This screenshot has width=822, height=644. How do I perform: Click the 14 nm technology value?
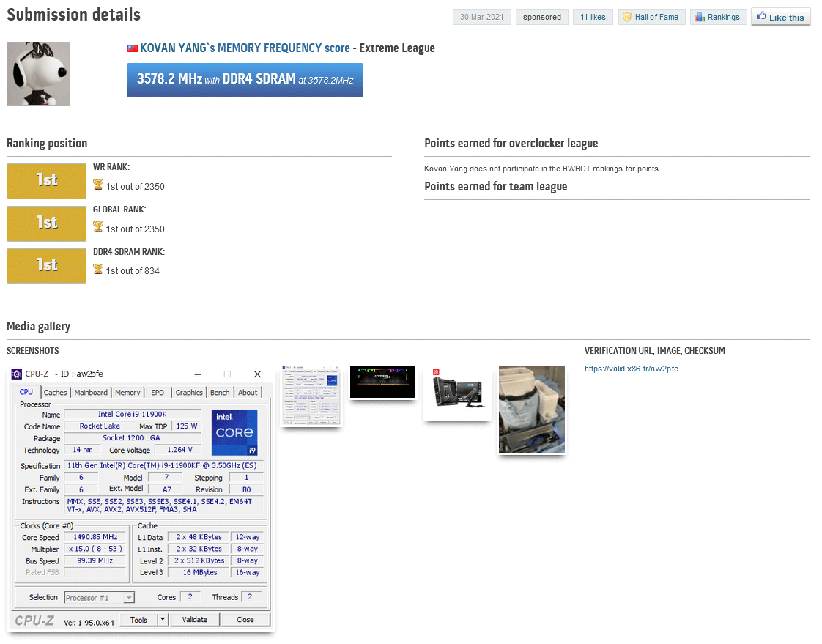[x=83, y=450]
